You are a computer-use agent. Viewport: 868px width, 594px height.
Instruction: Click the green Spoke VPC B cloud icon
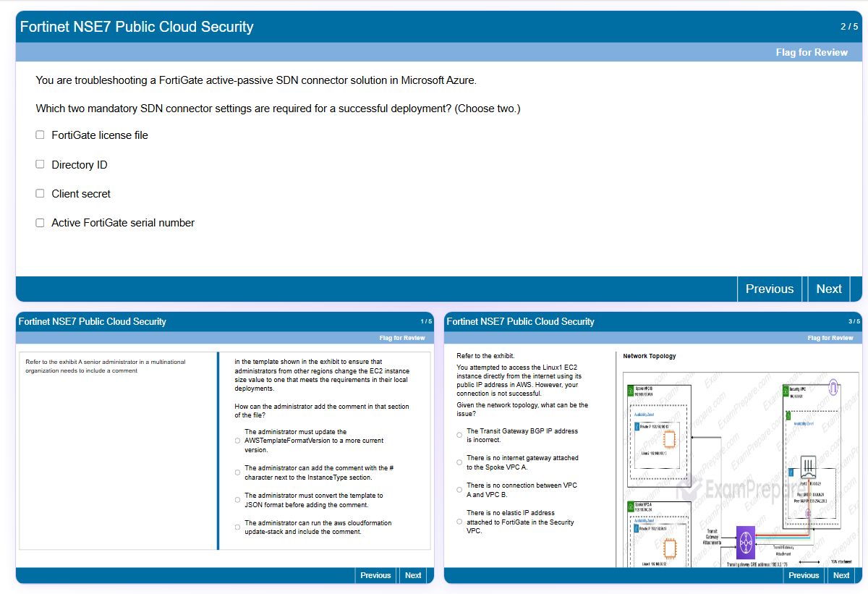click(631, 391)
